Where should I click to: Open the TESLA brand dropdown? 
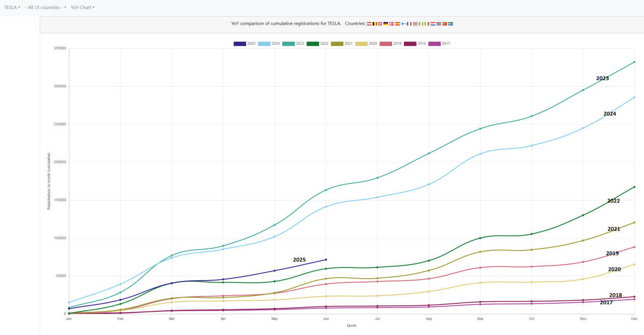point(12,8)
